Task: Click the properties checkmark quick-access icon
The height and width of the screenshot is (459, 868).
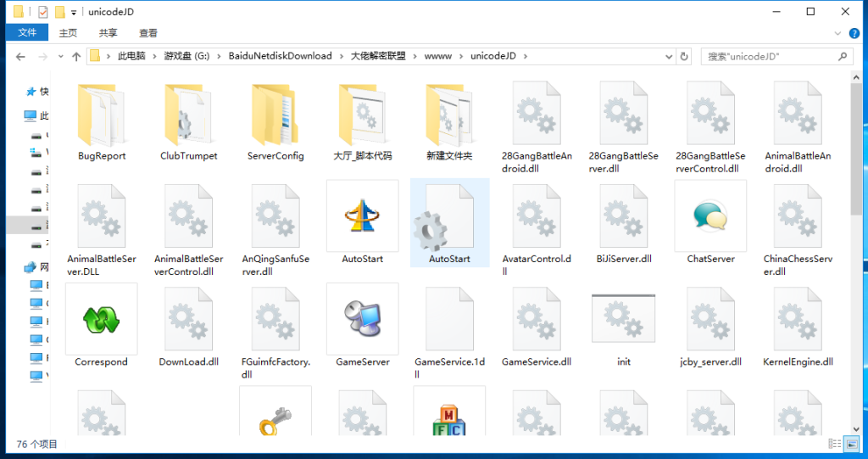Action: coord(42,12)
